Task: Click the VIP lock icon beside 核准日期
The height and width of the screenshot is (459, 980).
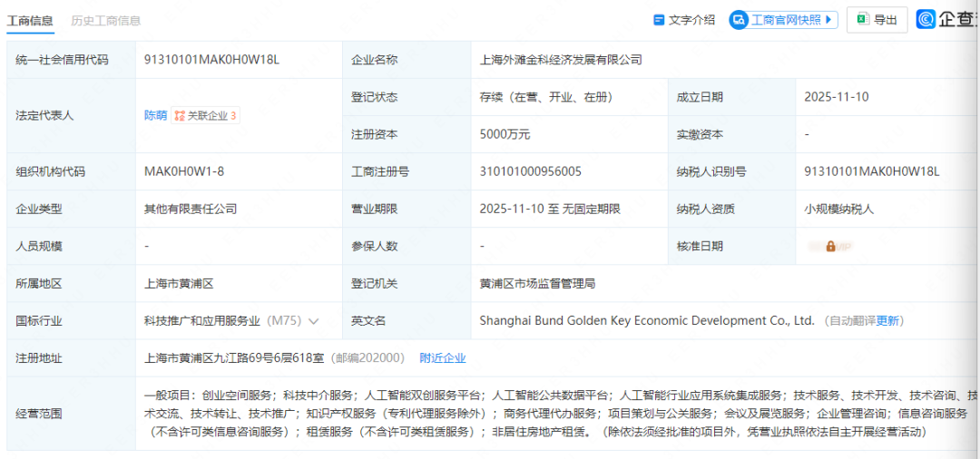Action: click(830, 246)
